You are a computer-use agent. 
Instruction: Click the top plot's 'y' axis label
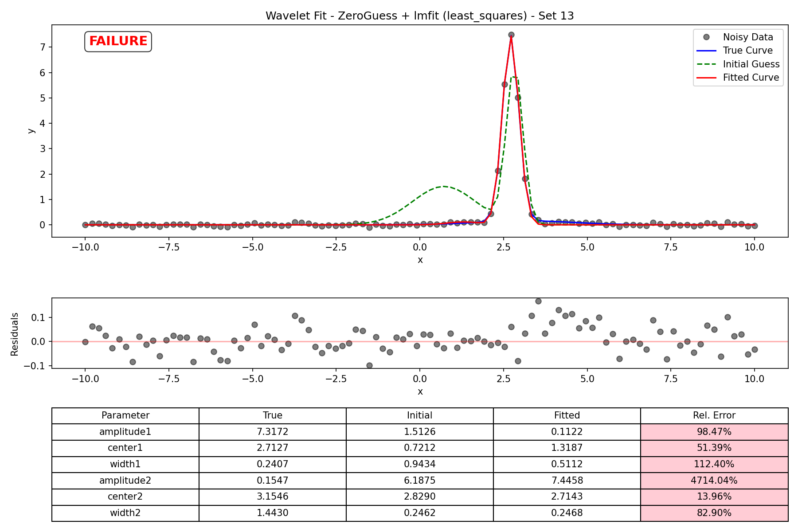[x=31, y=131]
